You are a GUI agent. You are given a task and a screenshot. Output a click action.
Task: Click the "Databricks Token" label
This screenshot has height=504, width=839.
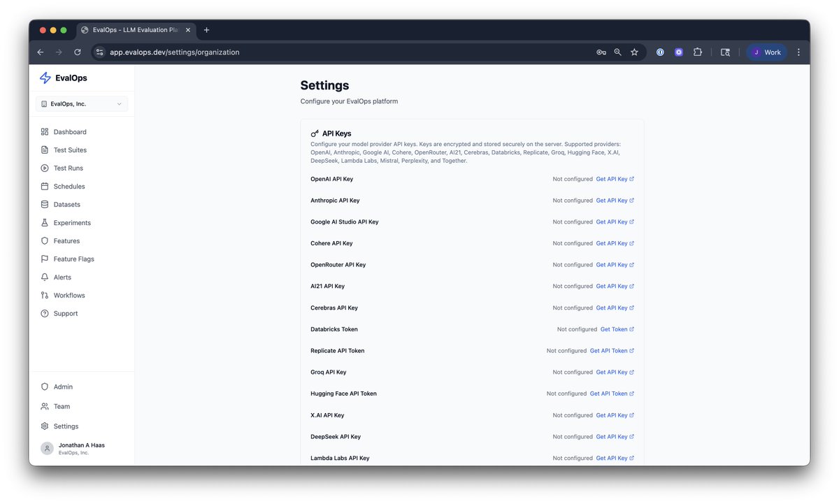coord(334,329)
